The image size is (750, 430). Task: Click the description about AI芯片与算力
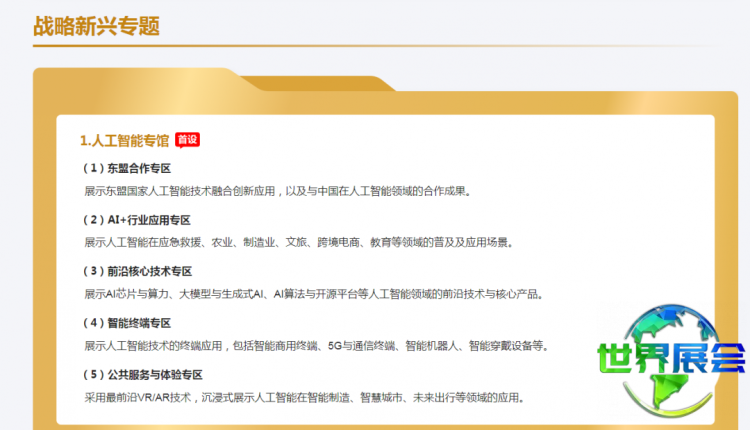[x=314, y=294]
